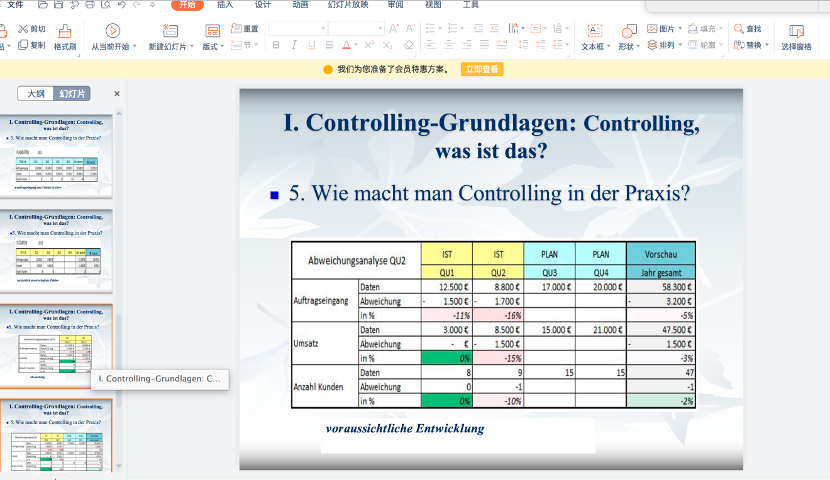This screenshot has height=480, width=830.
Task: Toggle italic text formatting
Action: 294,45
